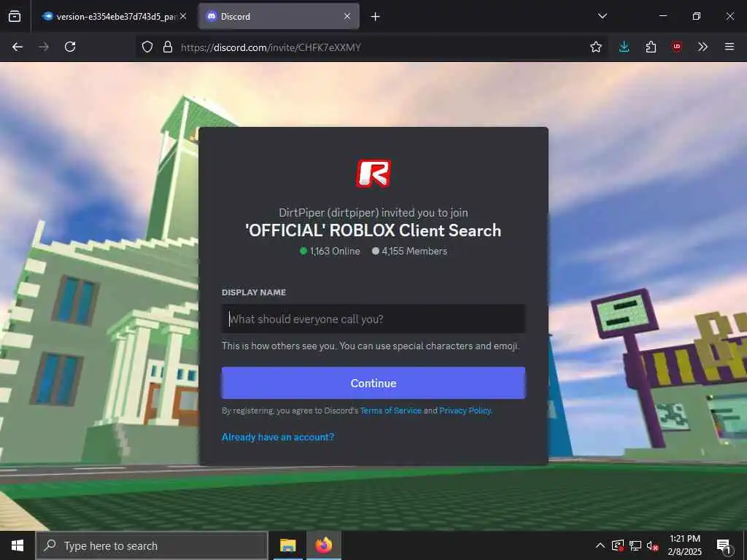Reload the current page
Image resolution: width=747 pixels, height=560 pixels.
[x=70, y=47]
